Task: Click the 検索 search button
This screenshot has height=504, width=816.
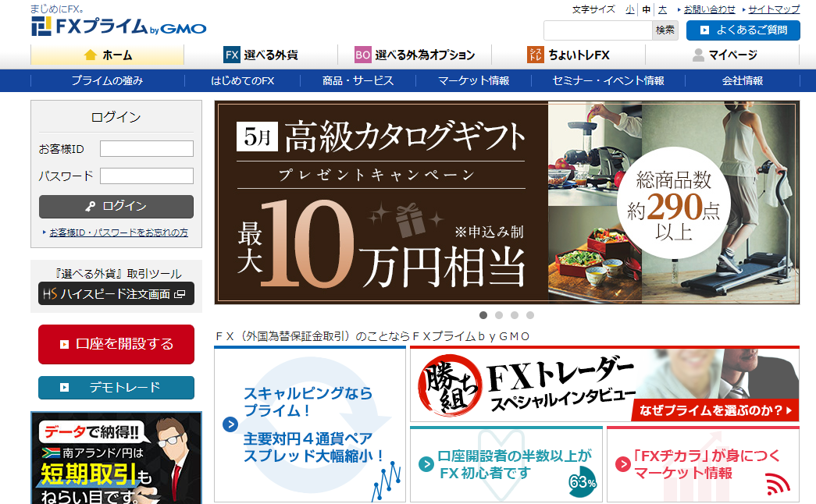Action: [x=665, y=30]
